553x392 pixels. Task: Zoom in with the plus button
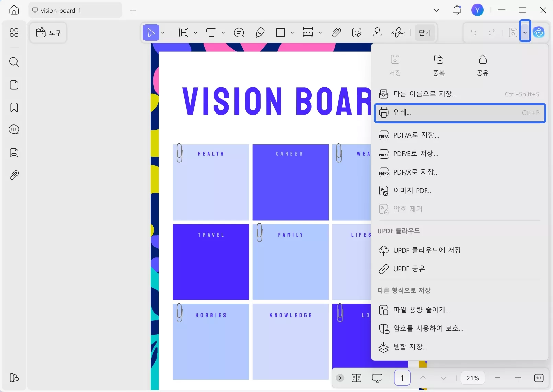tap(518, 378)
